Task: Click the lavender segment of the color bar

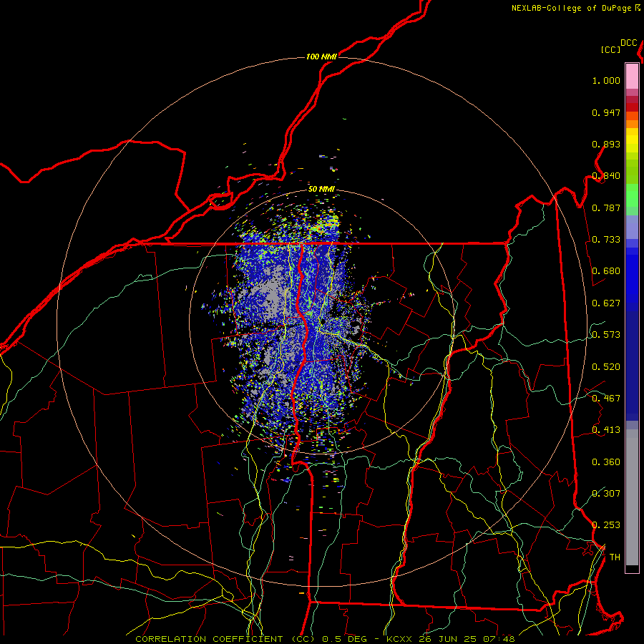Action: pos(632,227)
